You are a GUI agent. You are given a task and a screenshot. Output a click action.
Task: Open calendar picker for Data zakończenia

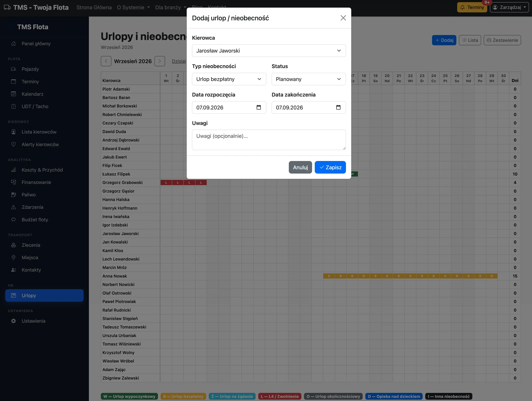(338, 107)
